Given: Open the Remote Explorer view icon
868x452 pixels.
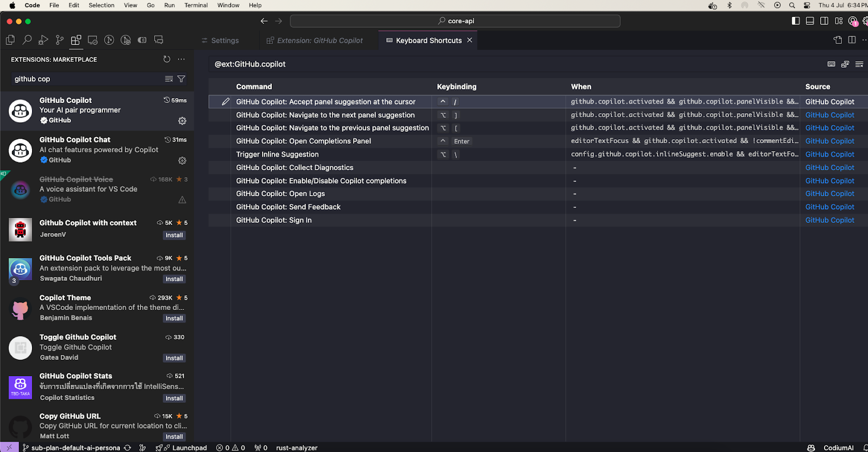Looking at the screenshot, I should coord(93,40).
